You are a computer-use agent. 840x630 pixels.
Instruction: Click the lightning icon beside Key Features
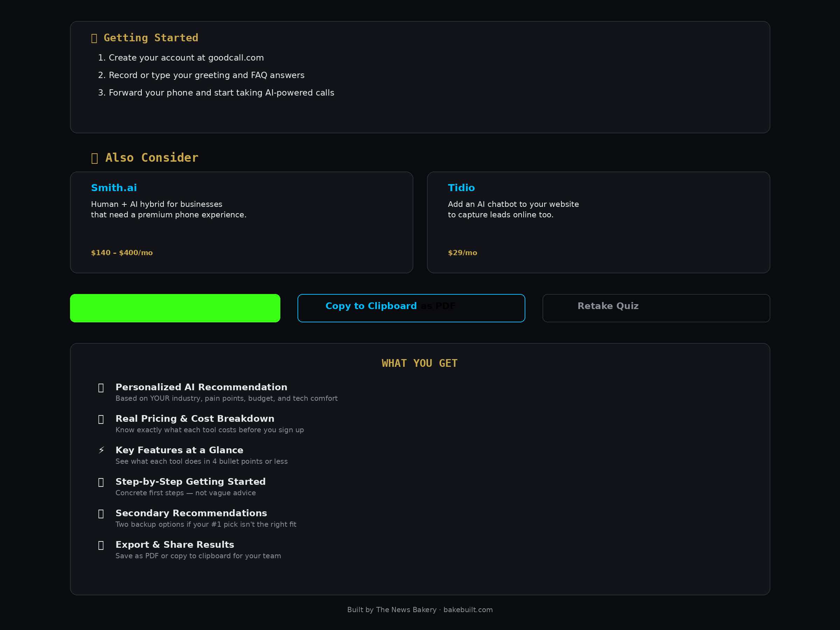[101, 450]
